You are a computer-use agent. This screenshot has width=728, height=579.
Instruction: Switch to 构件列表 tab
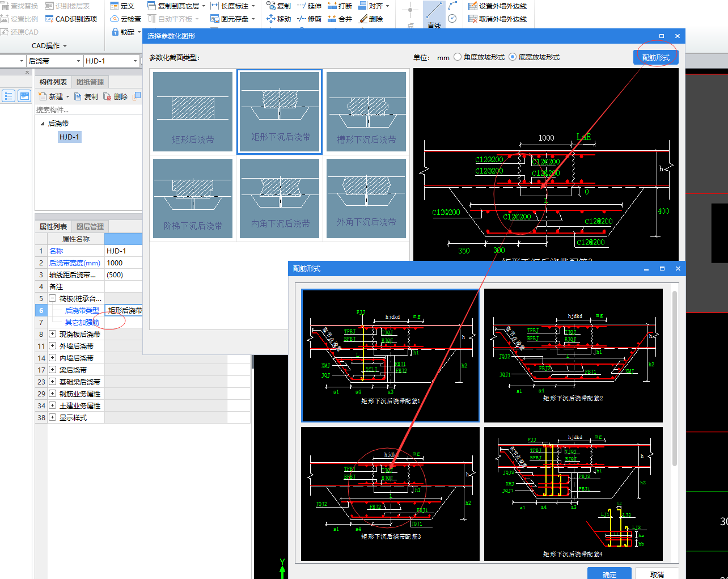click(53, 82)
